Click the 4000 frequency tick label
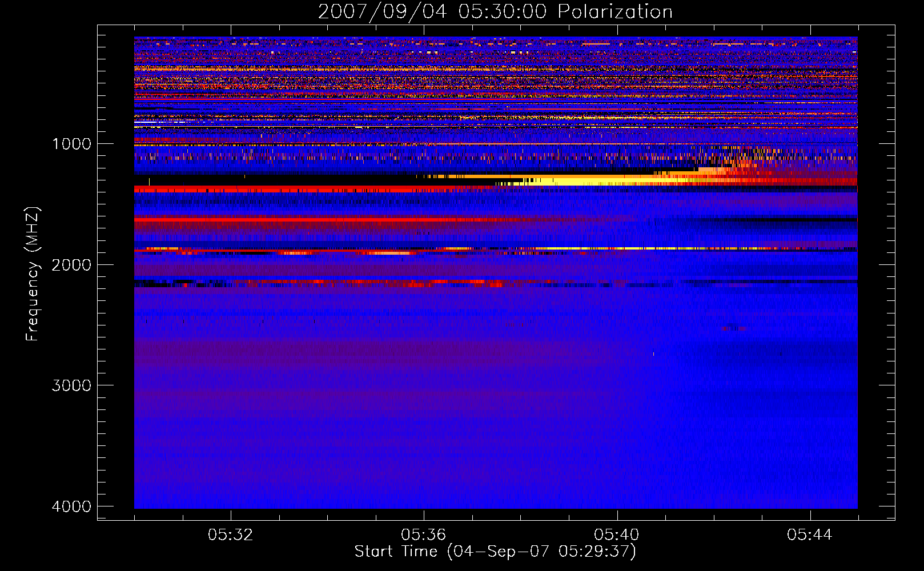Image resolution: width=924 pixels, height=571 pixels. (71, 506)
